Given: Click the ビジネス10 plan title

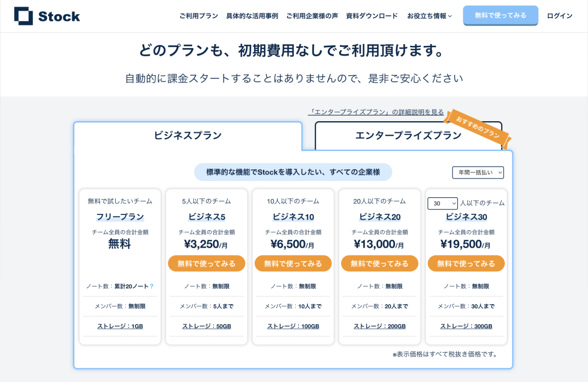Looking at the screenshot, I should pos(293,217).
